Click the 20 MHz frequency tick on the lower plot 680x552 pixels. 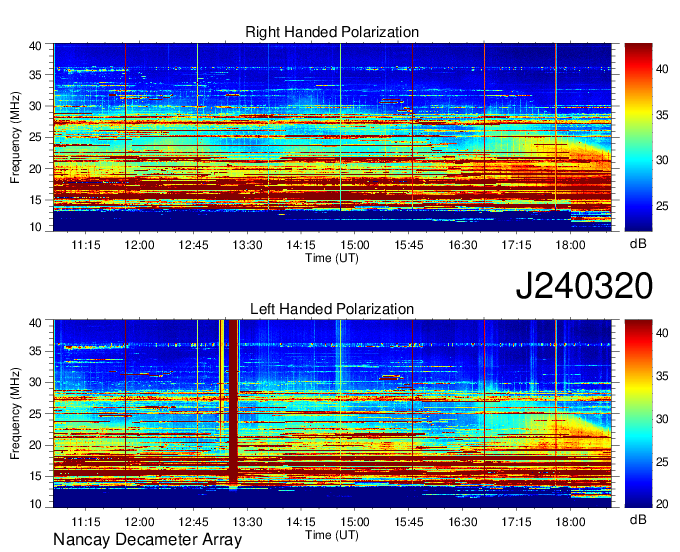pos(35,445)
